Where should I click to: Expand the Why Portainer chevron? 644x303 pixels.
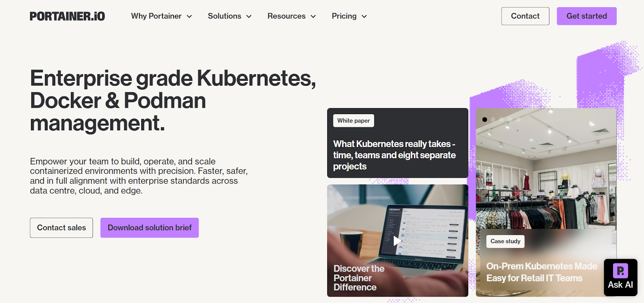[x=189, y=16]
